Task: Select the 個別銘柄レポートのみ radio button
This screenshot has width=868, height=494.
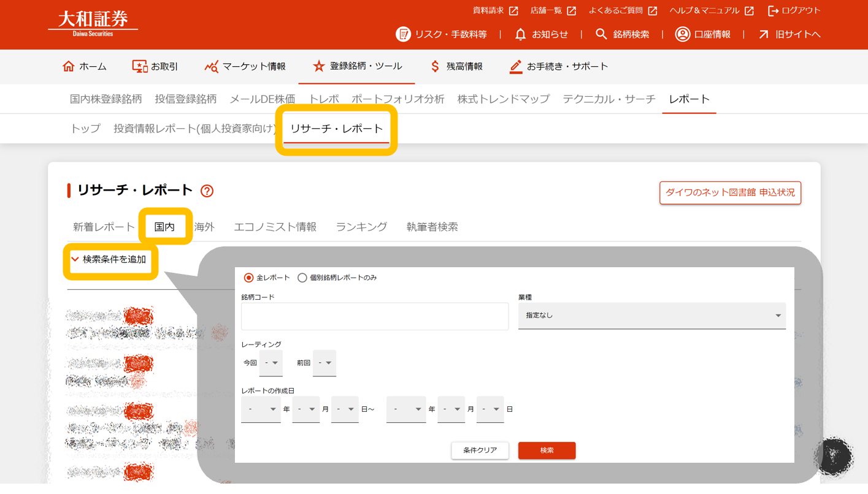Action: tap(302, 278)
